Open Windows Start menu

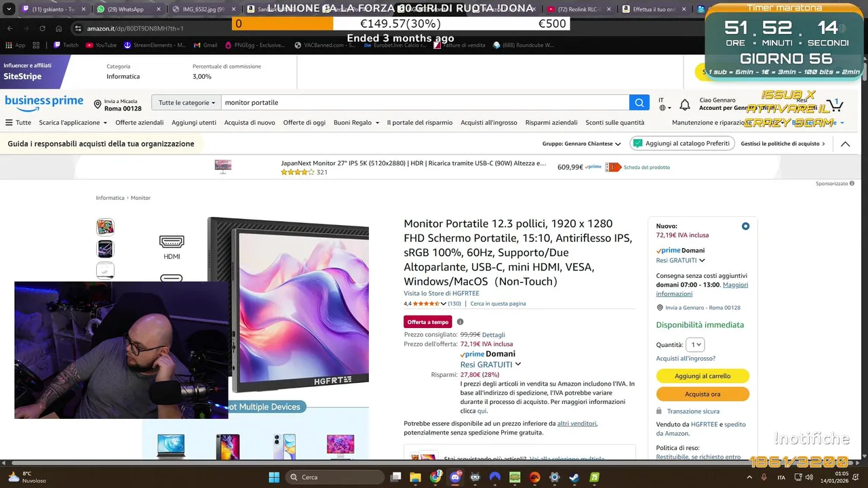[x=274, y=477]
